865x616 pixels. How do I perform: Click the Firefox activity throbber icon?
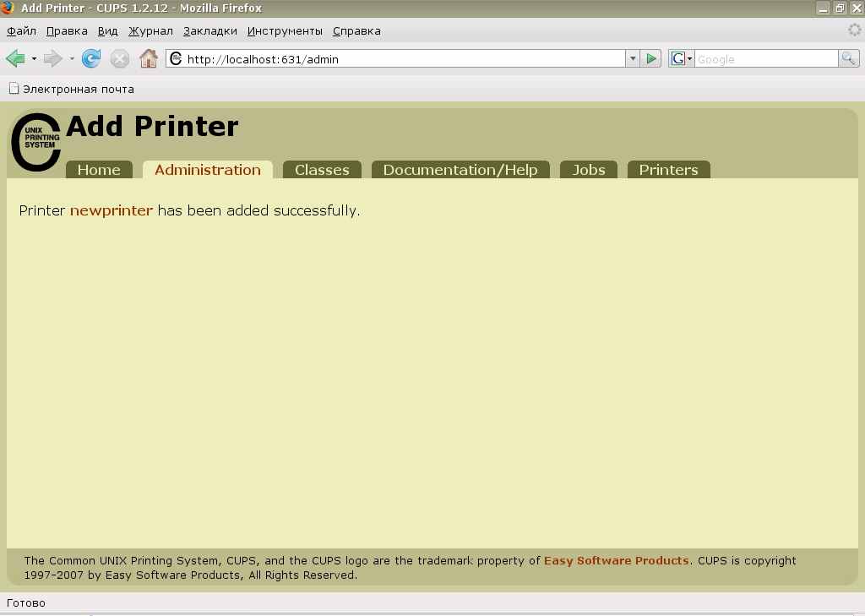click(x=854, y=30)
